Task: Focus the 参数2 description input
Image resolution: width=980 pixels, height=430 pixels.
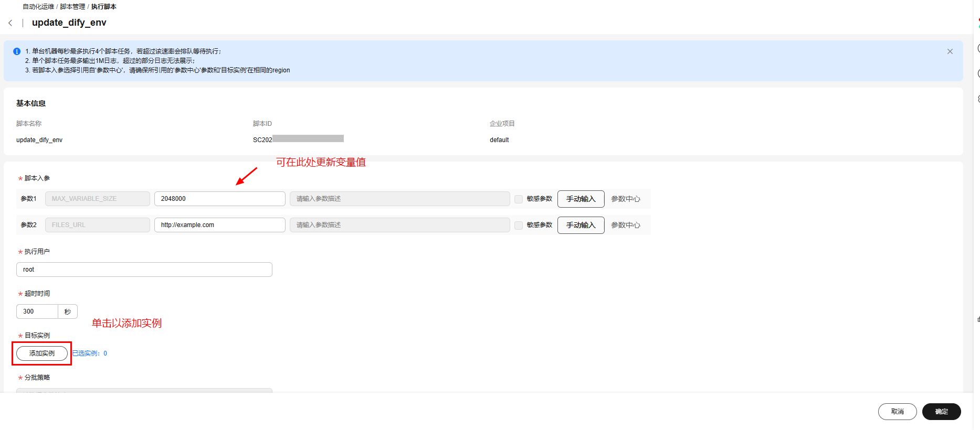Action: pyautogui.click(x=400, y=225)
